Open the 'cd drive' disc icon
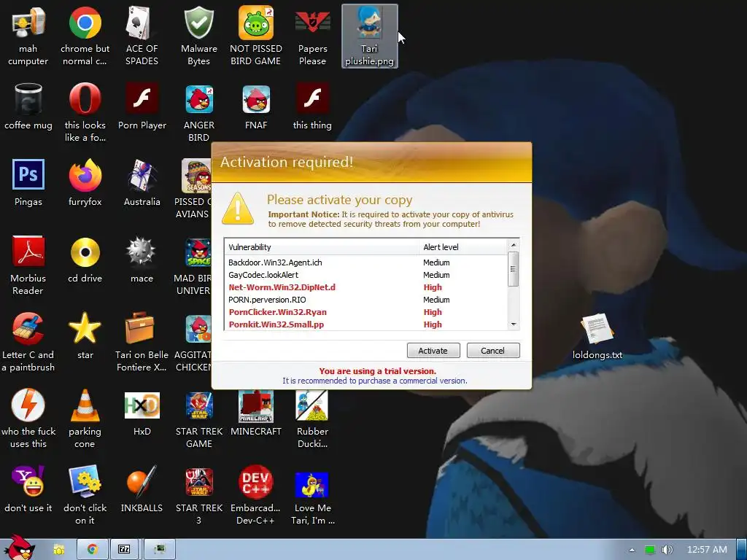747x560 pixels. click(x=85, y=260)
